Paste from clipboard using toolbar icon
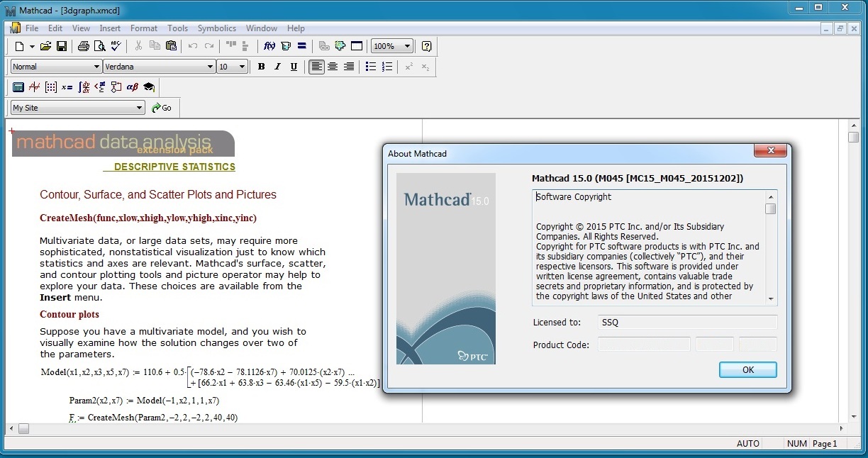The width and height of the screenshot is (868, 458). [171, 46]
